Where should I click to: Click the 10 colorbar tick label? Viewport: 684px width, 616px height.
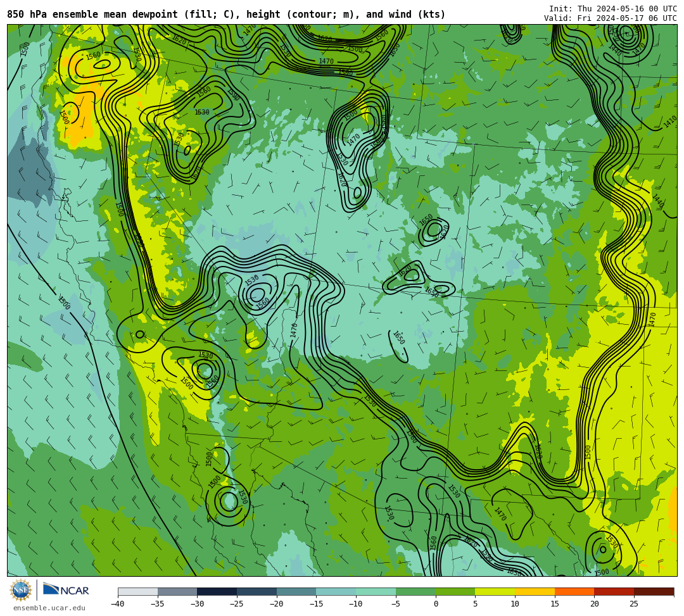point(515,604)
